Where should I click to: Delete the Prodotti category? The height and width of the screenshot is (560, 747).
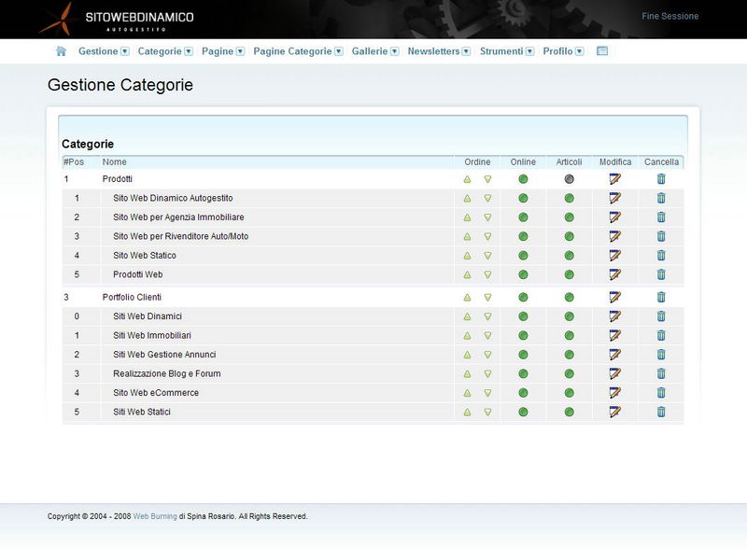tap(661, 179)
